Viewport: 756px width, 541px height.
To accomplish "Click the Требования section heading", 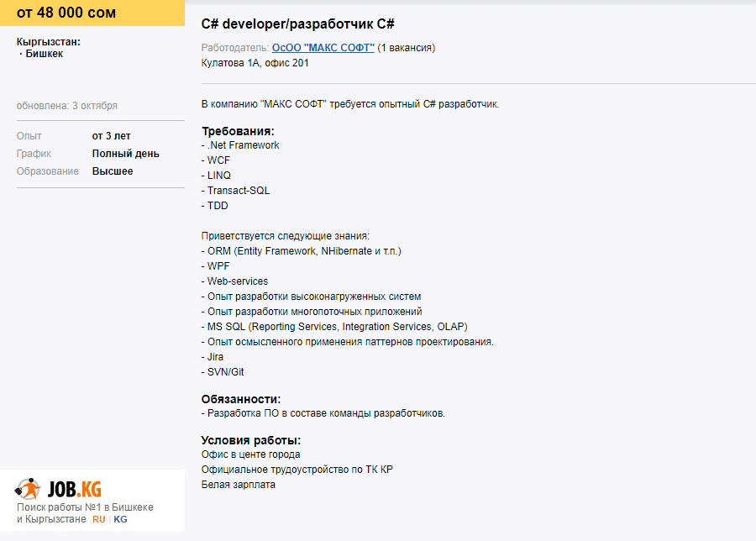I will pyautogui.click(x=239, y=131).
